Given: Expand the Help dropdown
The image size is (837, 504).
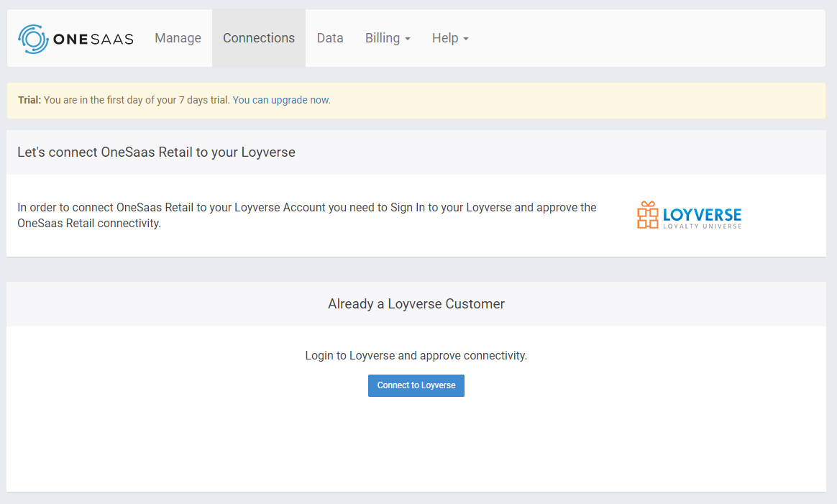Looking at the screenshot, I should [x=450, y=38].
